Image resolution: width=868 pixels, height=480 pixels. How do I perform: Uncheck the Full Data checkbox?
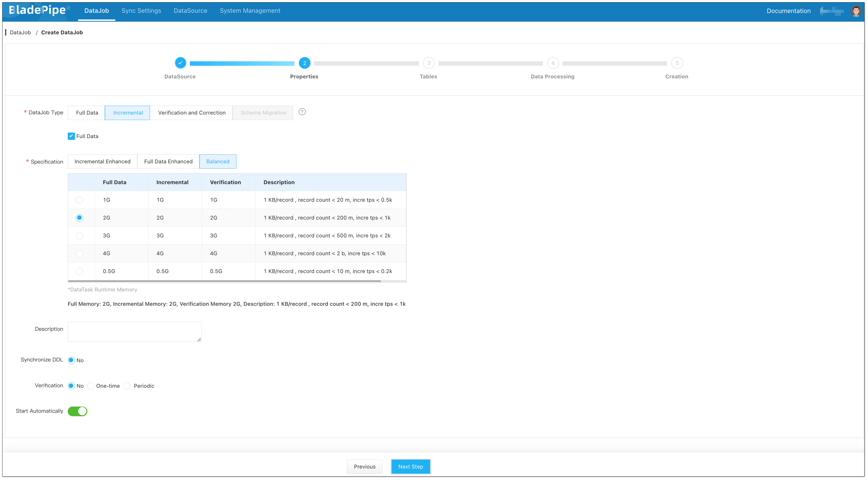[x=71, y=136]
